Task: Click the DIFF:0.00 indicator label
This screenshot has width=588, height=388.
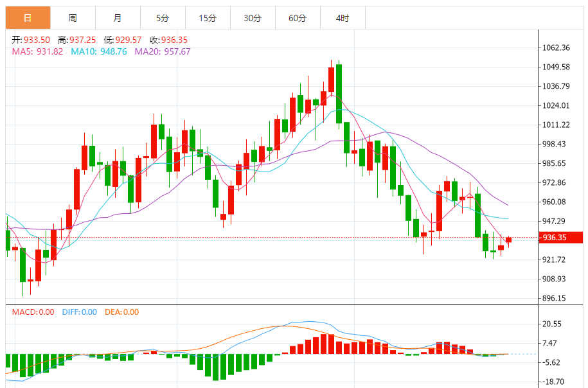Action: click(80, 312)
